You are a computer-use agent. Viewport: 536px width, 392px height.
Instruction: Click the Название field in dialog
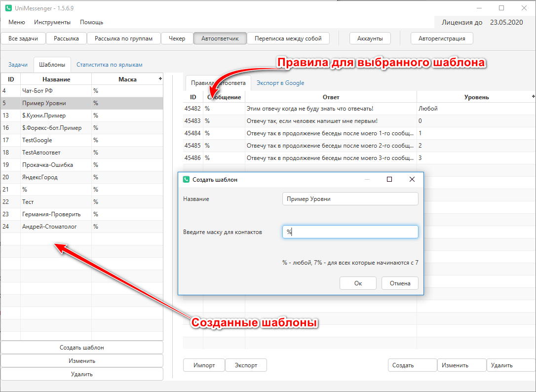coord(350,199)
